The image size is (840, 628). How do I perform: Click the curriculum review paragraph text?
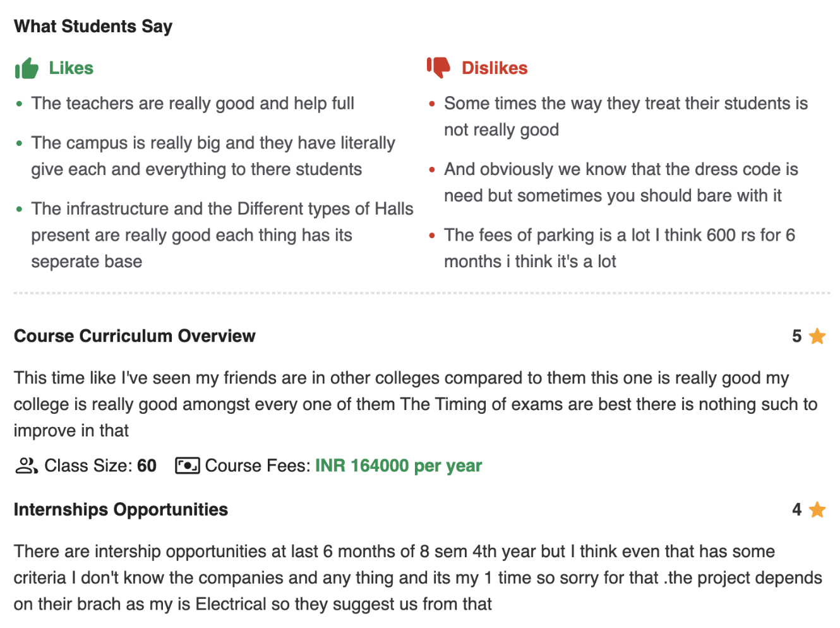click(415, 404)
